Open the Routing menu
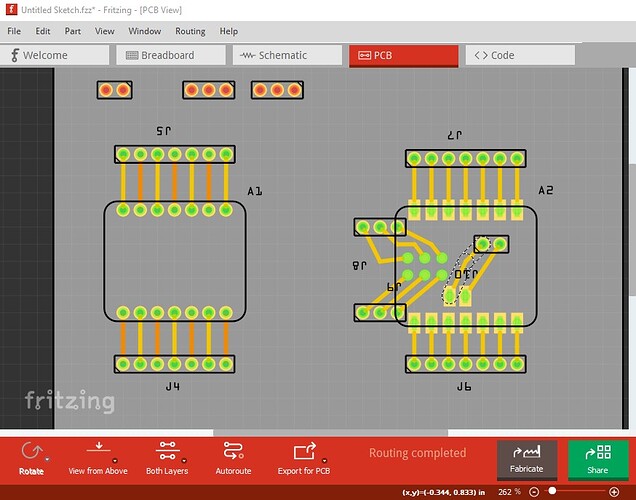This screenshot has height=500, width=636. (190, 31)
